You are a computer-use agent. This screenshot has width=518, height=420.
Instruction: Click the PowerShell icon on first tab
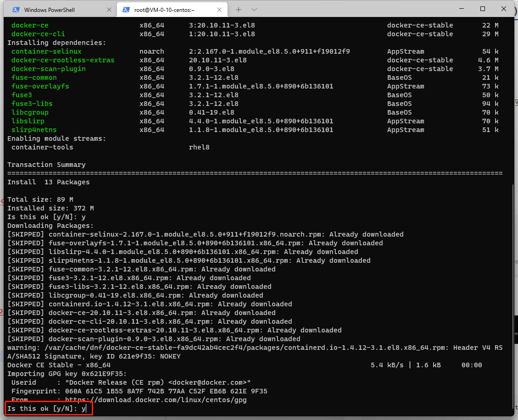(x=16, y=10)
